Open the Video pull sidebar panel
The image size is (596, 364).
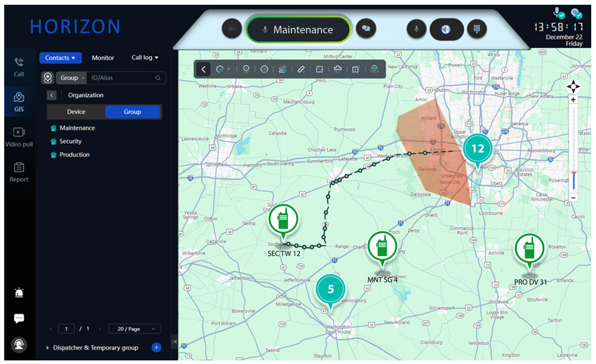click(x=18, y=136)
